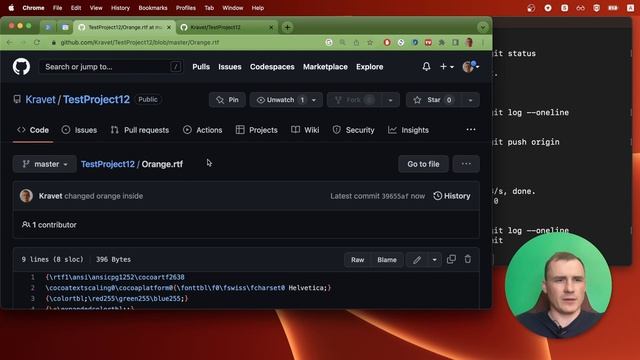
Task: Switch to the Security tab
Action: [x=353, y=130]
